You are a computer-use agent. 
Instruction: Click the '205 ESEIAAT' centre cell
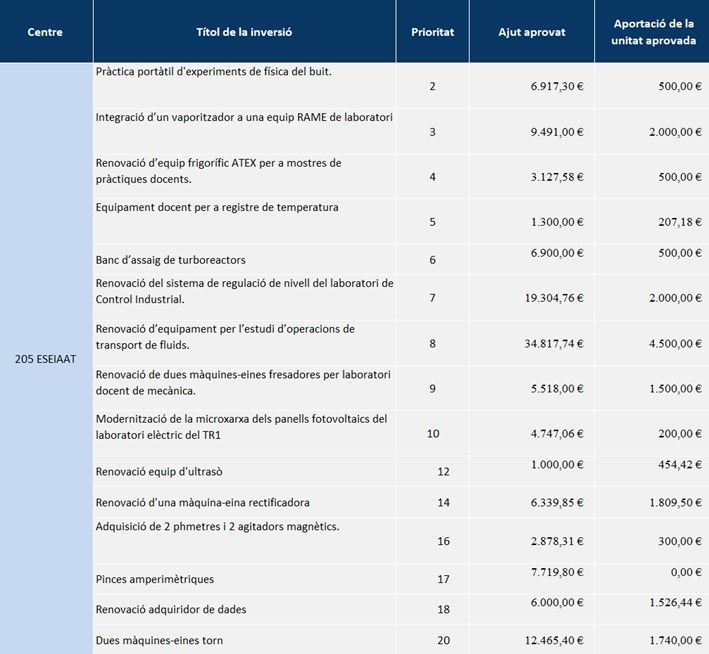[x=46, y=357]
